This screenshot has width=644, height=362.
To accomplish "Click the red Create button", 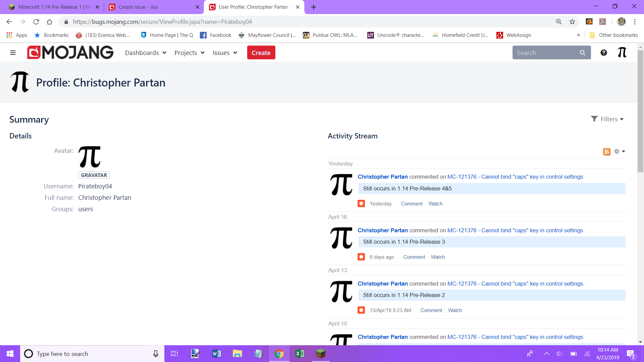I will [x=261, y=53].
